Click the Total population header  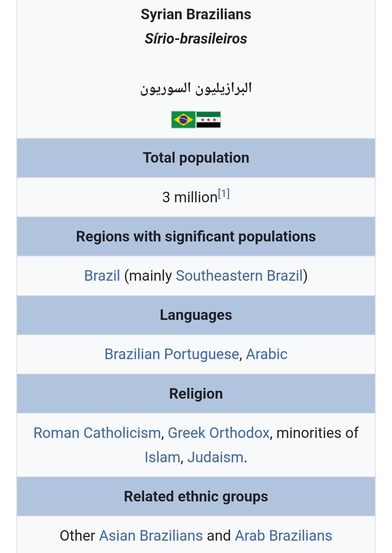click(196, 158)
